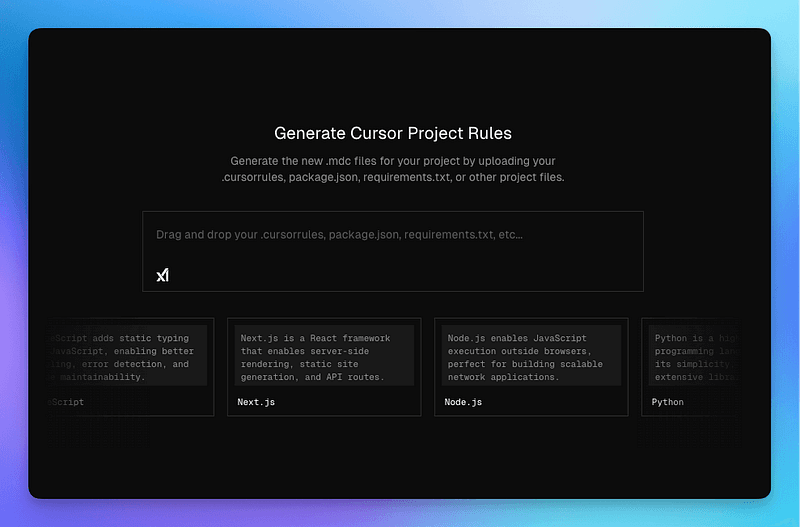
Task: Focus the drag and drop placeholder text
Action: [339, 235]
